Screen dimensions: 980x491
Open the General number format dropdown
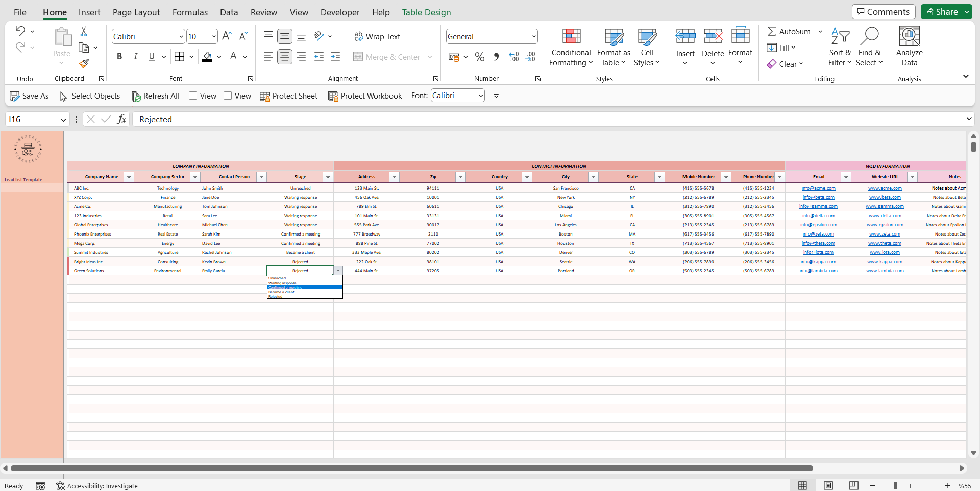click(533, 36)
